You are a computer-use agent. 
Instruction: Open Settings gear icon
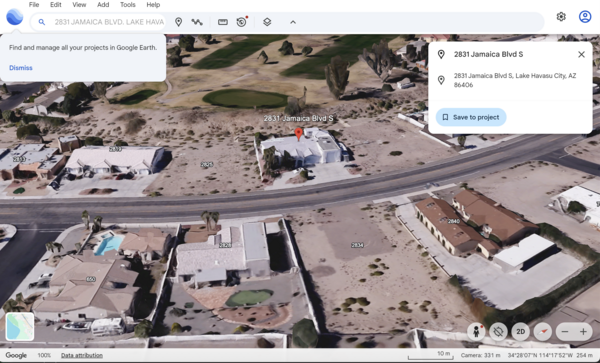[561, 16]
